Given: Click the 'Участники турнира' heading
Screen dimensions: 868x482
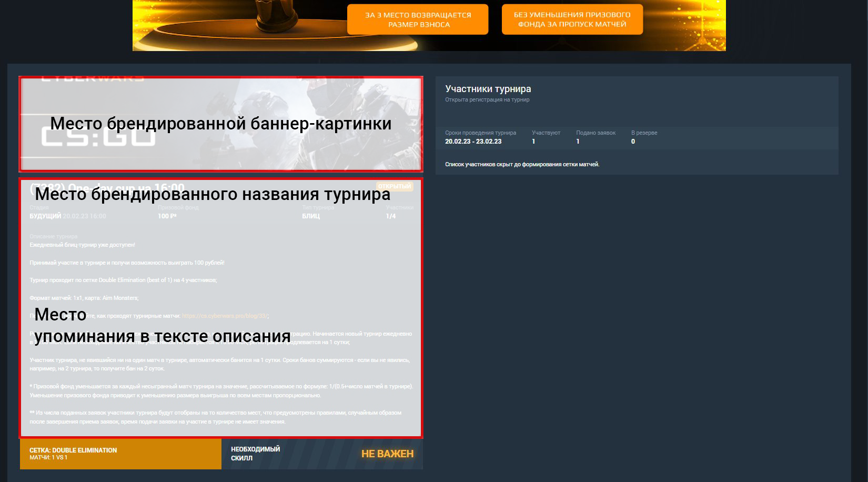Looking at the screenshot, I should point(488,89).
